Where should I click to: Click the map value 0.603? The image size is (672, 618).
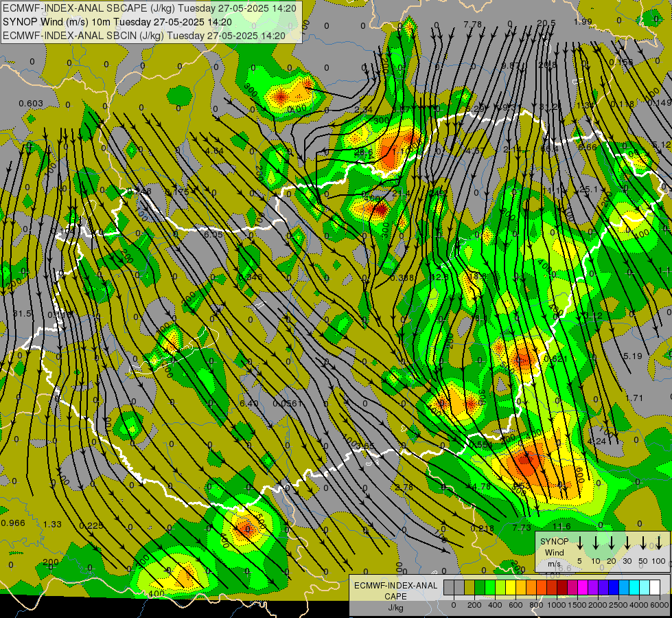coord(31,104)
